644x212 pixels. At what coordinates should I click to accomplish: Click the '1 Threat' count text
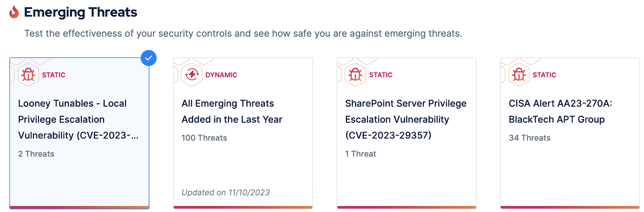361,154
